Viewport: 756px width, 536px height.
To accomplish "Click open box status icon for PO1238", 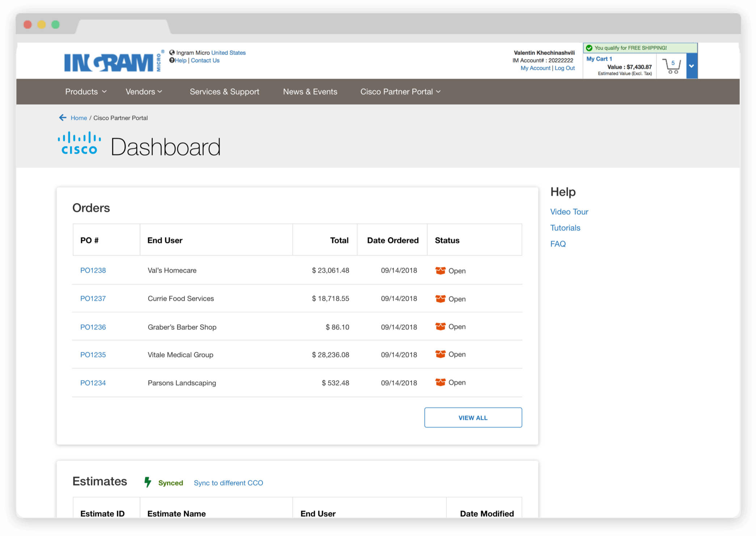I will click(440, 271).
